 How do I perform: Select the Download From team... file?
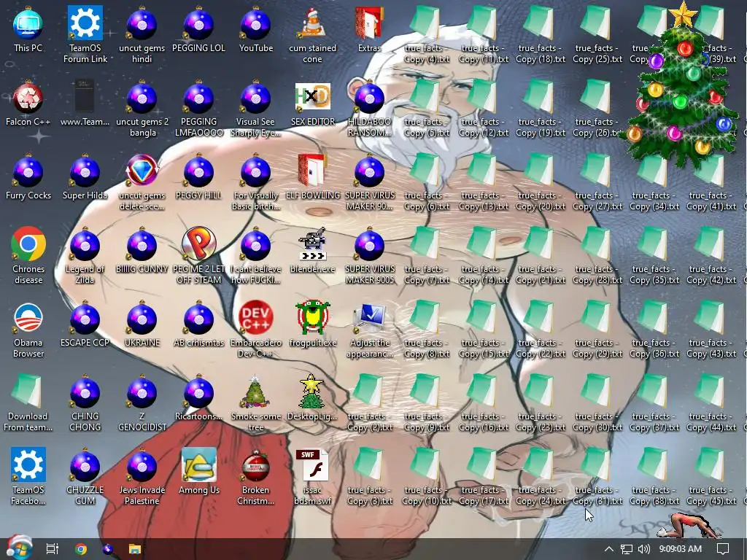tap(28, 403)
